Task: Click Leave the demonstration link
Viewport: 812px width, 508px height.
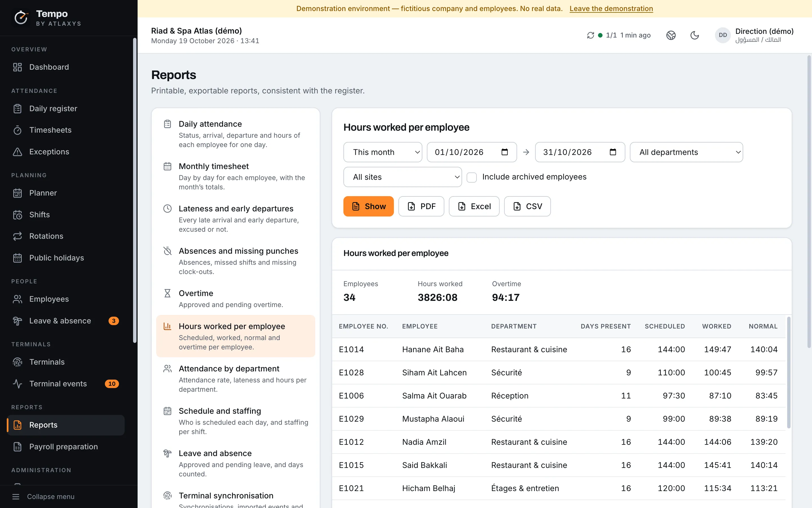Action: coord(611,9)
